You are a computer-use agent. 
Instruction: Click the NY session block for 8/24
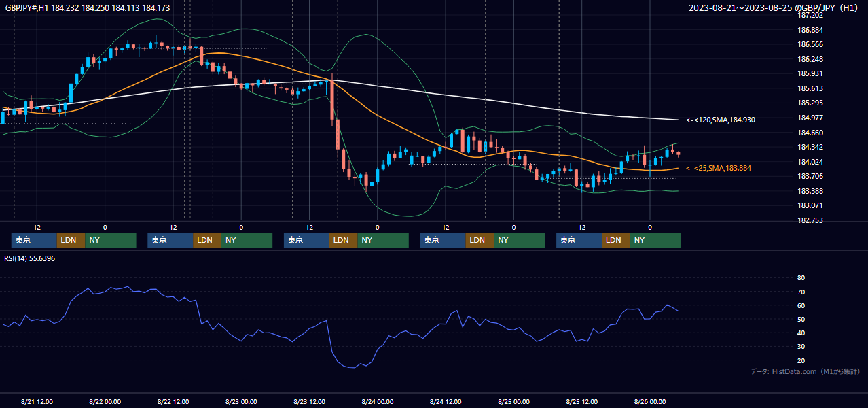pos(519,240)
